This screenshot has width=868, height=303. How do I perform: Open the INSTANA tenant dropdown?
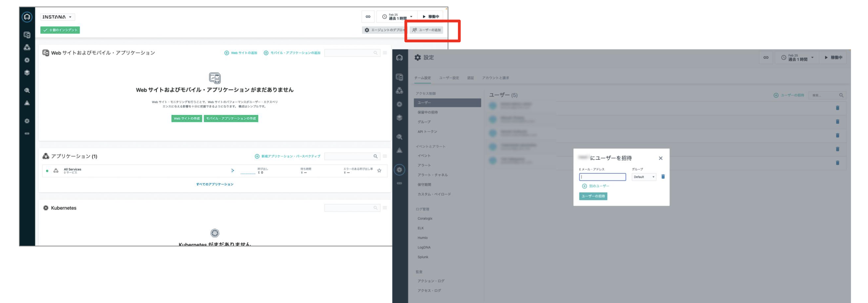click(57, 17)
